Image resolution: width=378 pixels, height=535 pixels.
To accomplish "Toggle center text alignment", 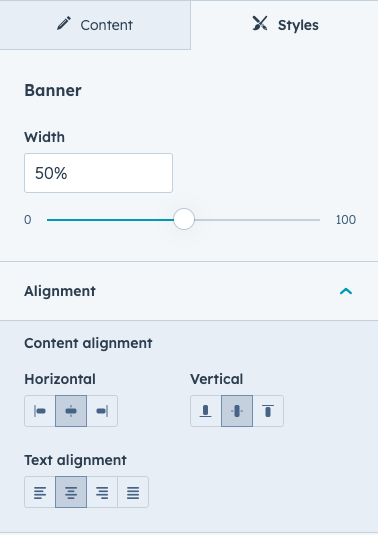I will [71, 492].
